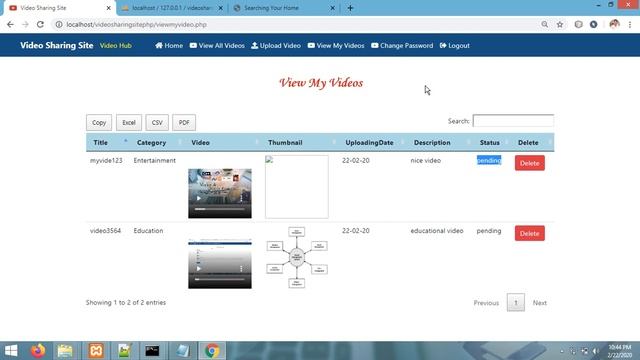Viewport: 640px width, 360px height.
Task: Select page 1 in pagination
Action: pyautogui.click(x=516, y=302)
